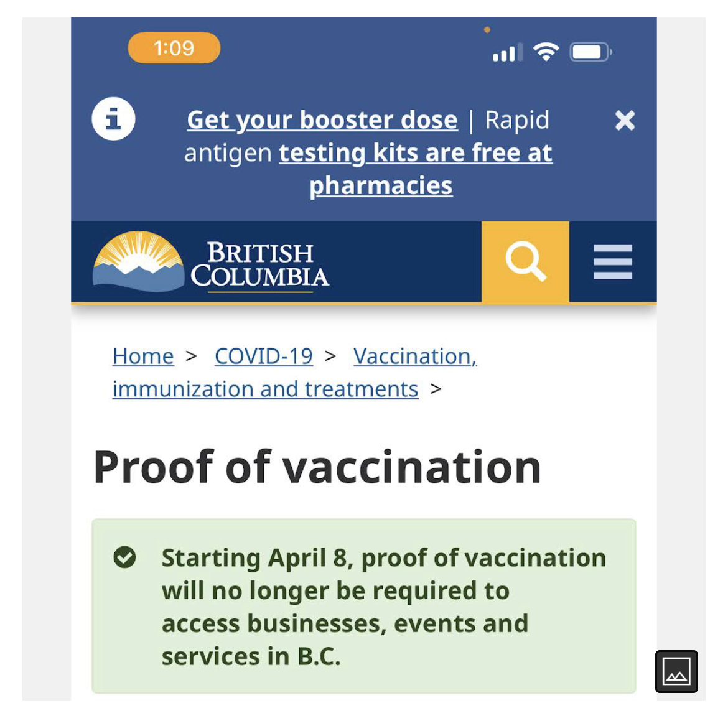
Task: Open Vaccination, immunization and treatments breadcrumb
Action: tap(265, 389)
